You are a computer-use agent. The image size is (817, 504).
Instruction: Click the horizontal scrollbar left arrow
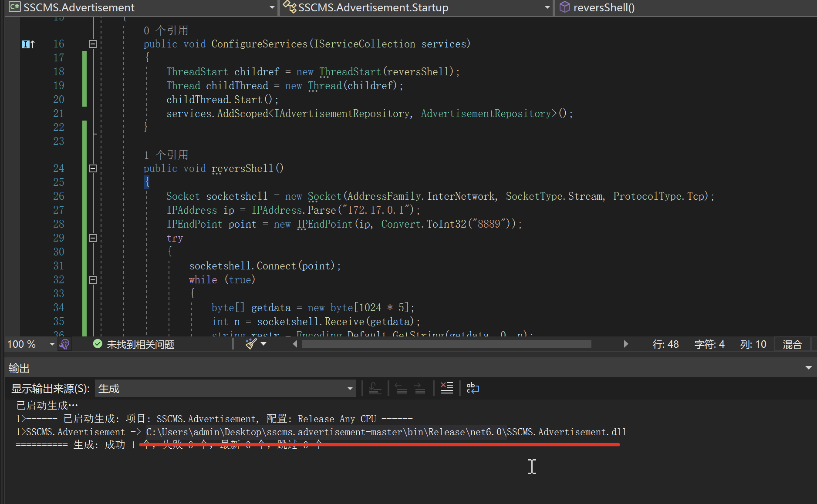295,344
